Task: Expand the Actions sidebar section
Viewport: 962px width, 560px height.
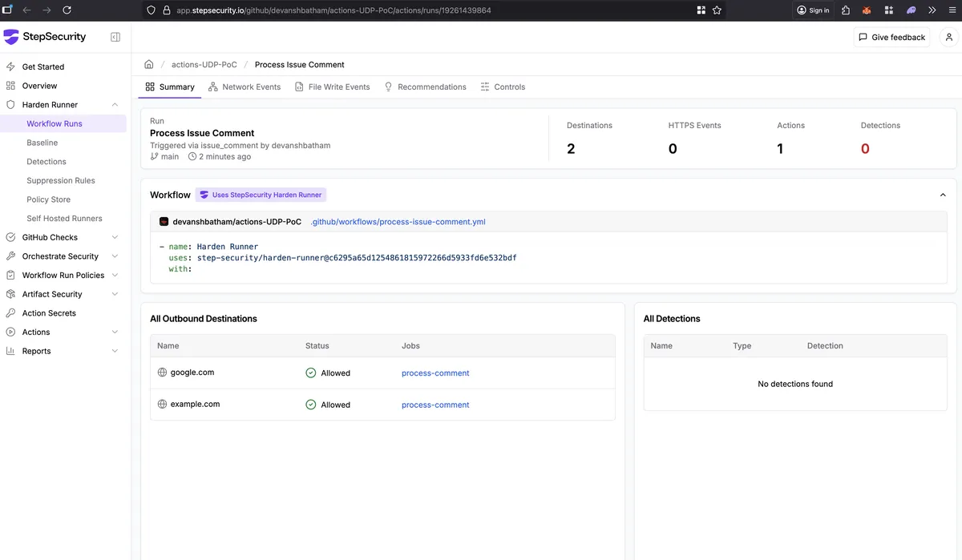Action: [115, 332]
